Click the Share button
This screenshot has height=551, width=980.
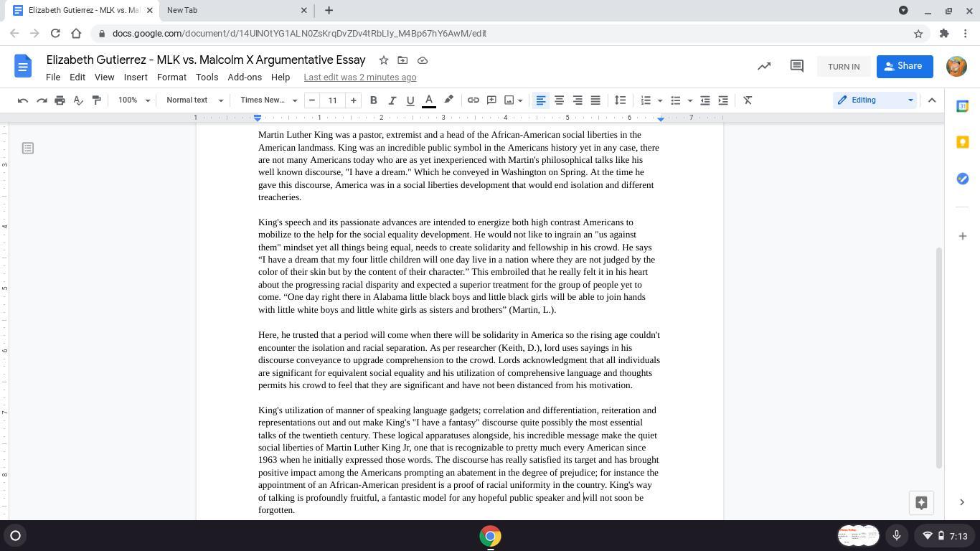(905, 66)
